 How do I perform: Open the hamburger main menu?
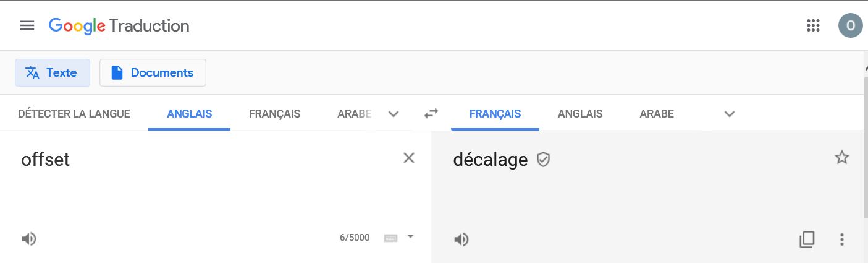27,25
